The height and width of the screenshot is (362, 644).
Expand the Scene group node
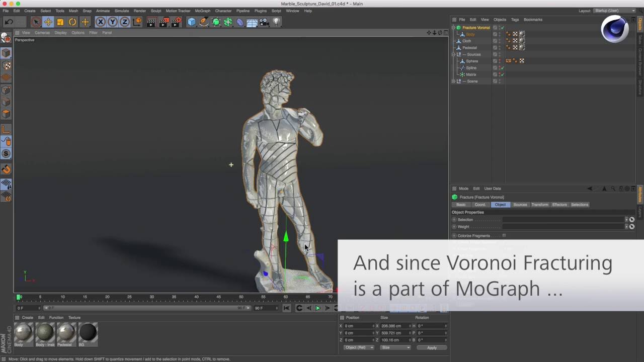tap(453, 81)
